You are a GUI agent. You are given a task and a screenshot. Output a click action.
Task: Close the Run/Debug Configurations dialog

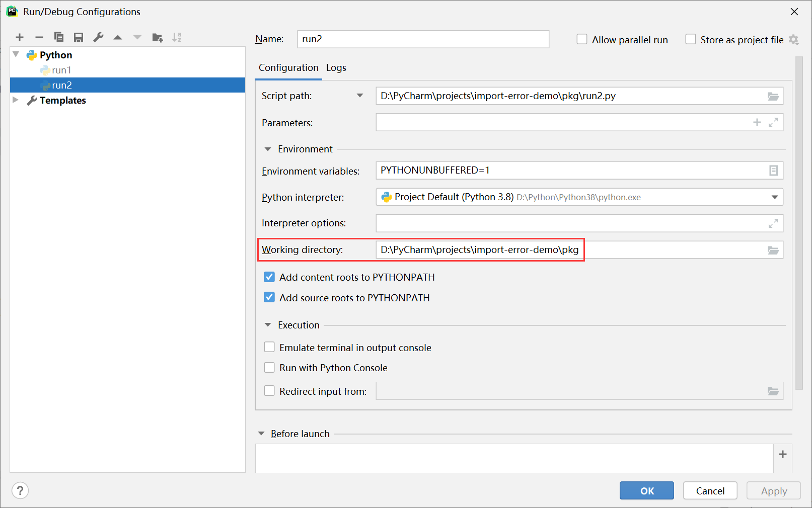click(794, 12)
